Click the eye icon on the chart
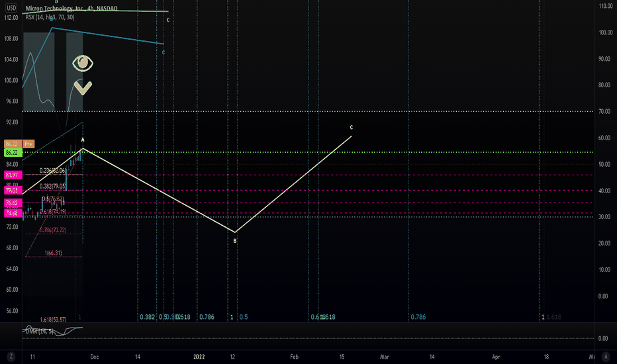Image resolution: width=617 pixels, height=364 pixels. point(83,63)
